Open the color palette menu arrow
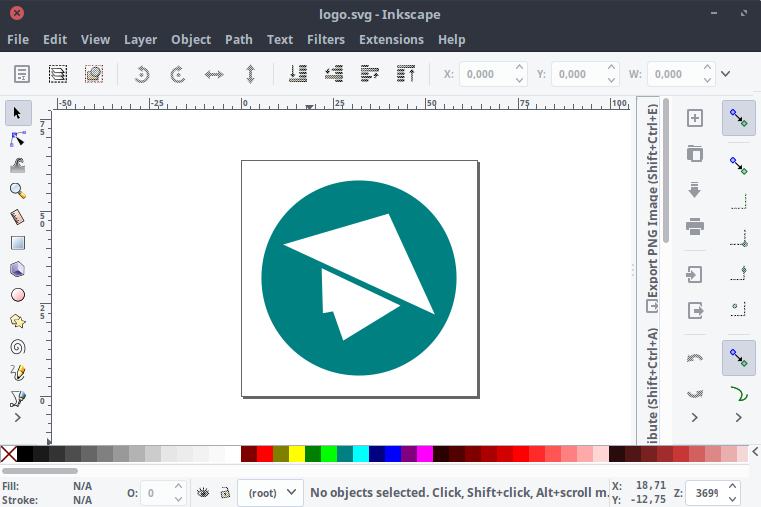This screenshot has height=507, width=761. 755,452
